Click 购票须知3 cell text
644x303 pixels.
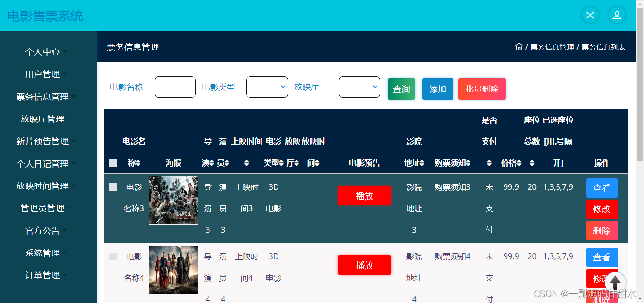pyautogui.click(x=453, y=187)
